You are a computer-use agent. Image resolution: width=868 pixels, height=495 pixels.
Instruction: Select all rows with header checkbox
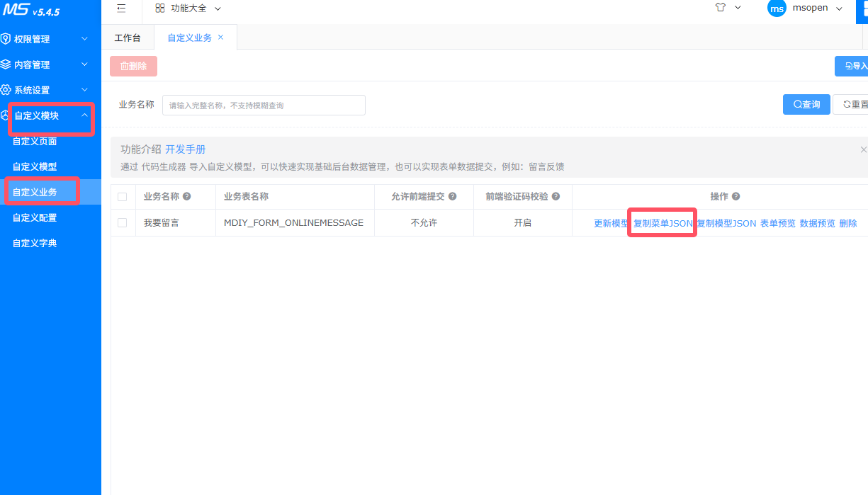pyautogui.click(x=123, y=197)
